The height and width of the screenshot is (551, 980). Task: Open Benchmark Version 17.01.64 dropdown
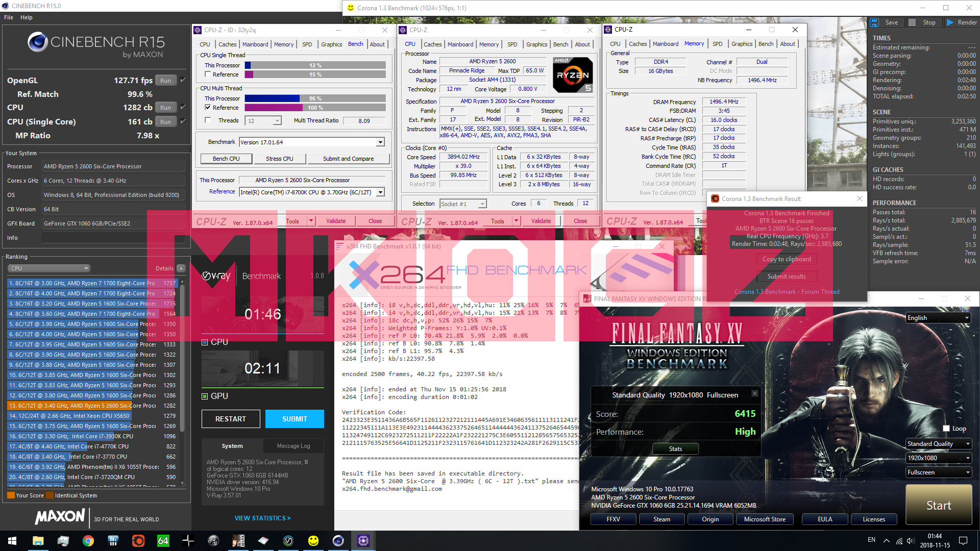click(x=380, y=142)
